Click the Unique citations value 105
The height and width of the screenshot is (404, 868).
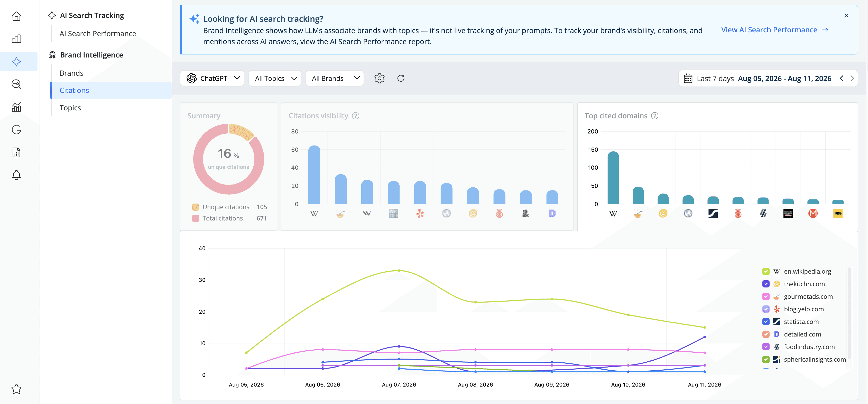[262, 207]
